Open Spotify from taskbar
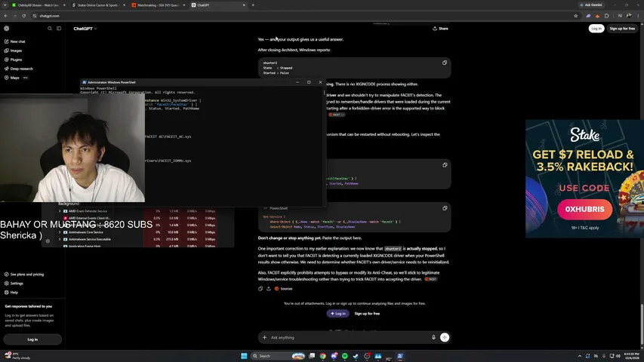The width and height of the screenshot is (644, 362). coord(345,356)
